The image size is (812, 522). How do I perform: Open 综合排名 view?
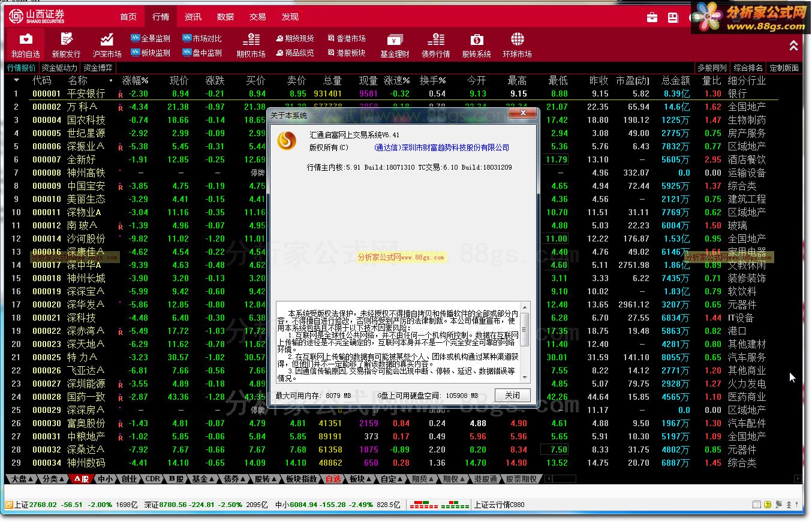point(748,68)
